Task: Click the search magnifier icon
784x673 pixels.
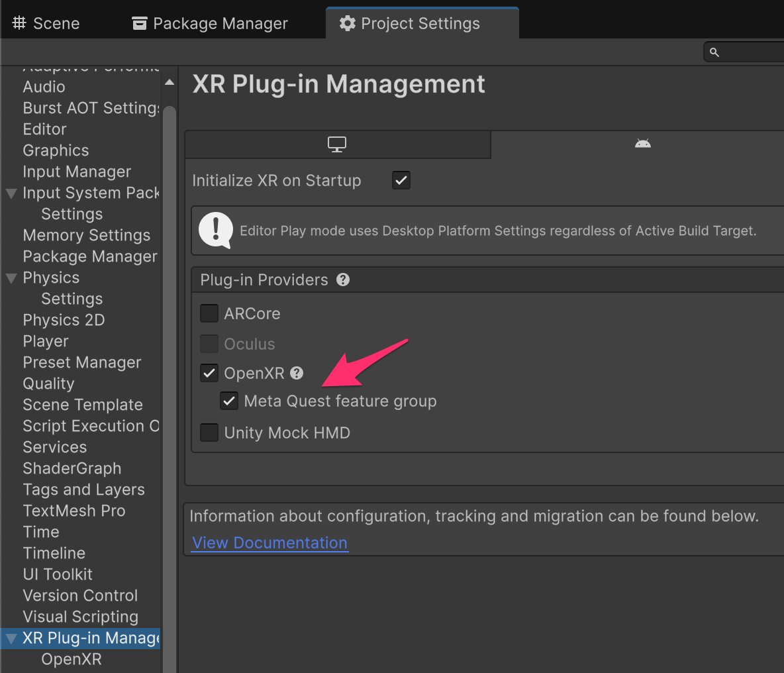Action: click(x=714, y=52)
